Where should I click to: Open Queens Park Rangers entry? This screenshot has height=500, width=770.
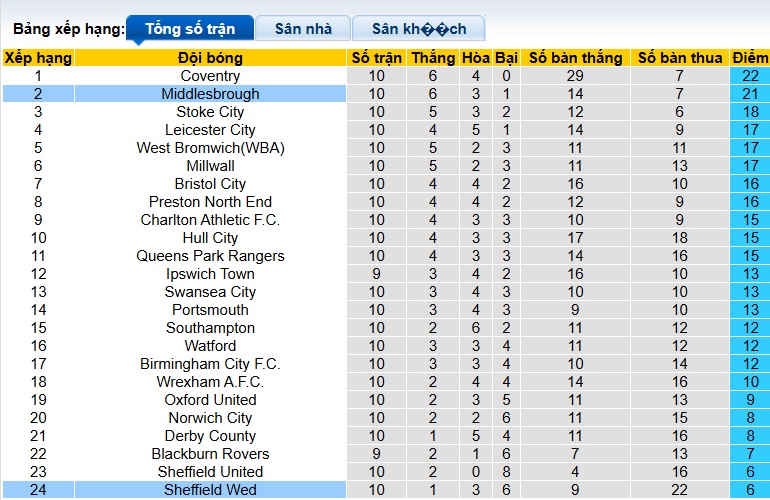click(210, 256)
